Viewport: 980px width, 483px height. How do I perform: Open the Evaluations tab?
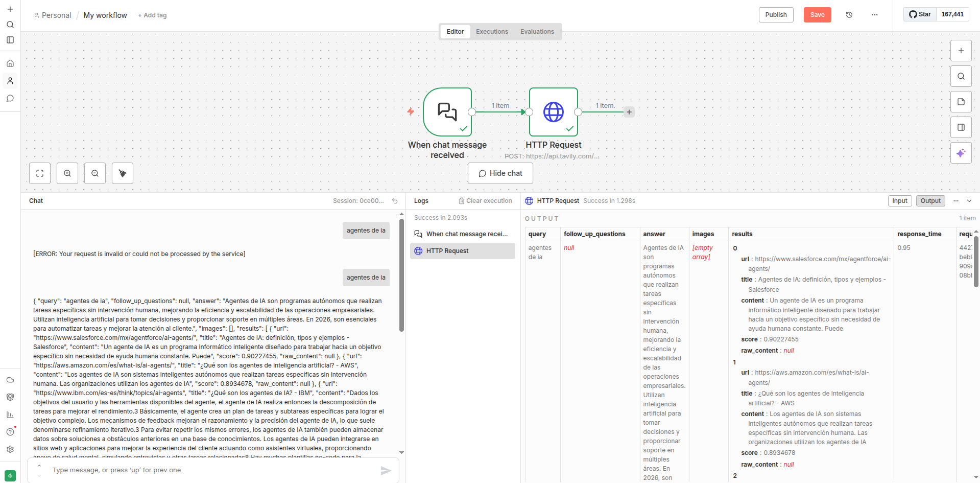pos(537,32)
